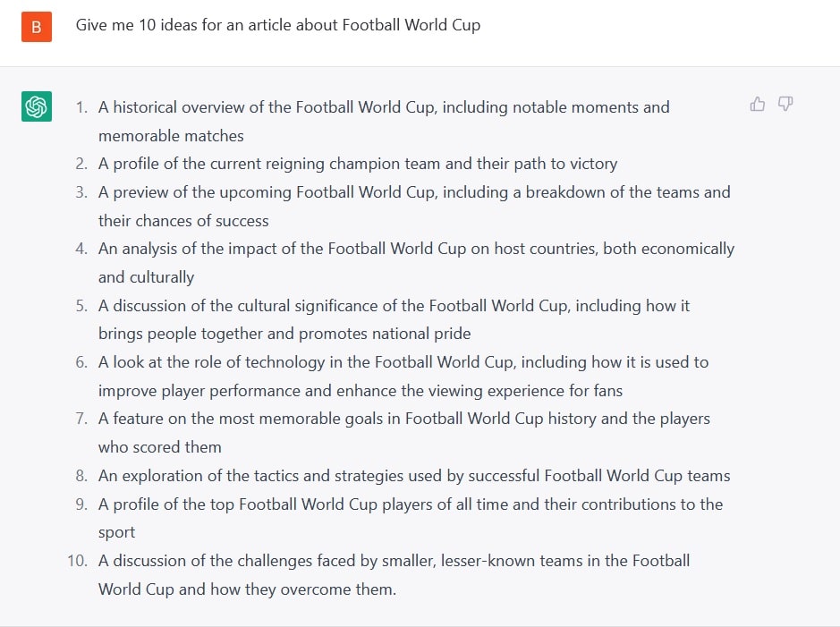Screen dimensions: 840x627
Task: Click idea 5 about cultural significance
Action: coord(394,319)
